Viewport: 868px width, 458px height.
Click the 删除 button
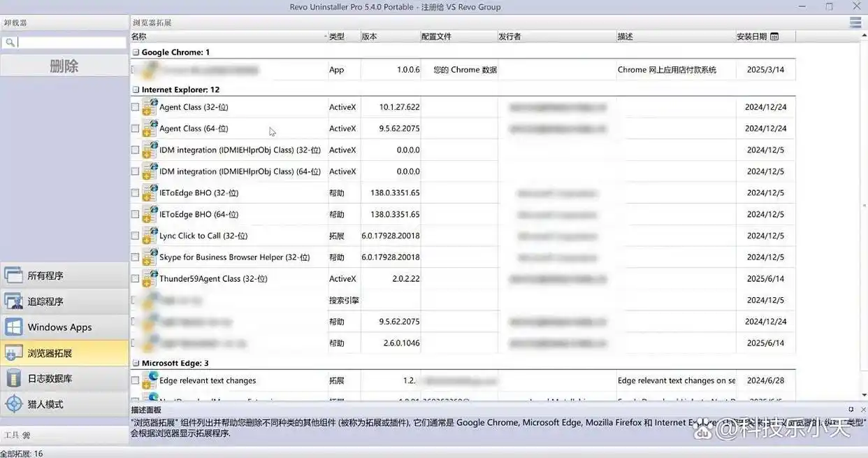[64, 66]
